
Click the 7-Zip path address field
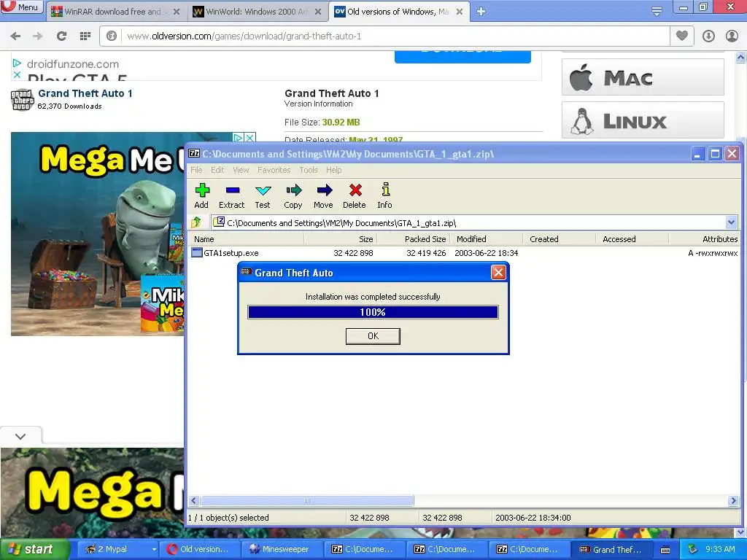click(469, 222)
